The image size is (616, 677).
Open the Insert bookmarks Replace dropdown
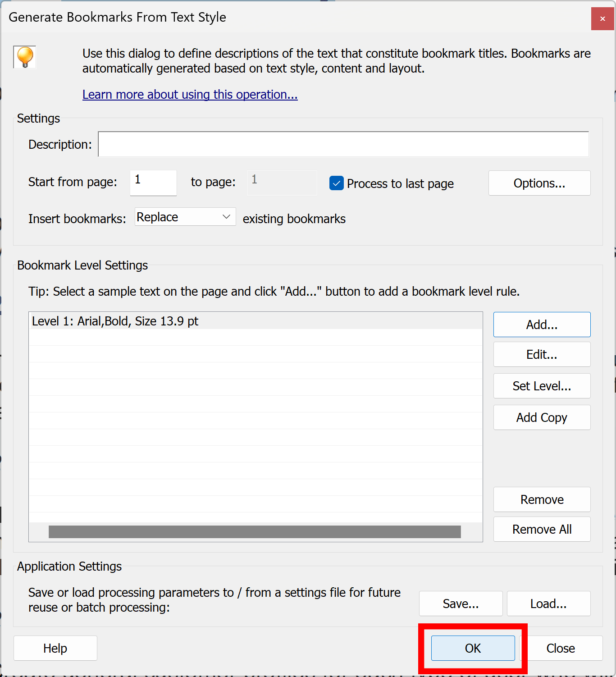tap(185, 217)
